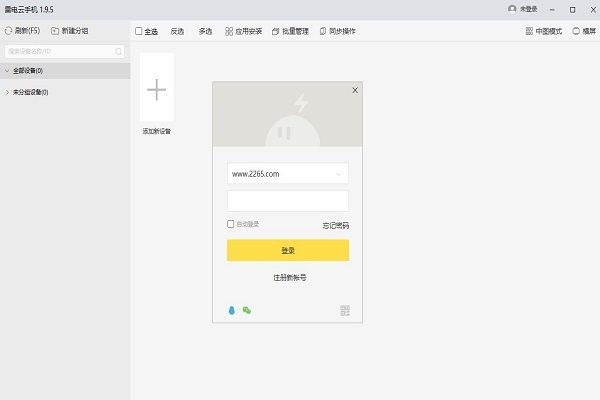This screenshot has height=400, width=600.
Task: Click the new group (新建分组) icon
Action: [55, 31]
